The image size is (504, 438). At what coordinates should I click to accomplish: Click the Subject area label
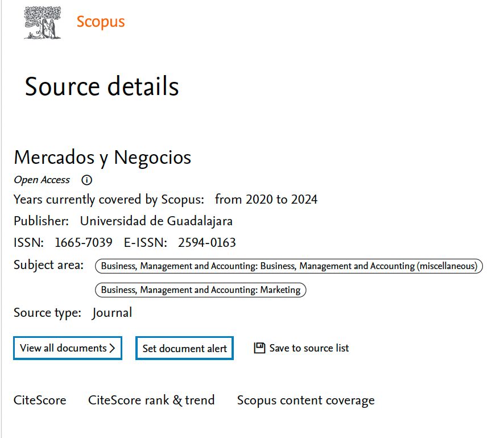click(48, 265)
